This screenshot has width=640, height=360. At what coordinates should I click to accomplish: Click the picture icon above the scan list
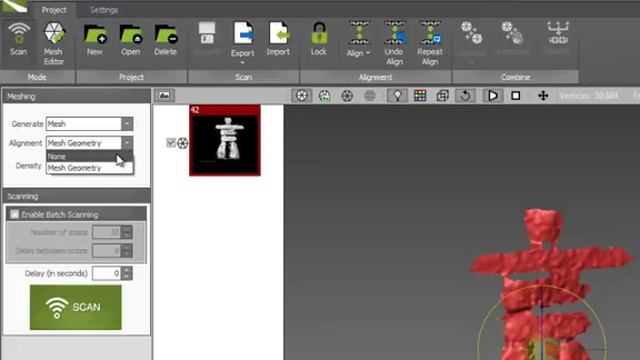pyautogui.click(x=164, y=96)
